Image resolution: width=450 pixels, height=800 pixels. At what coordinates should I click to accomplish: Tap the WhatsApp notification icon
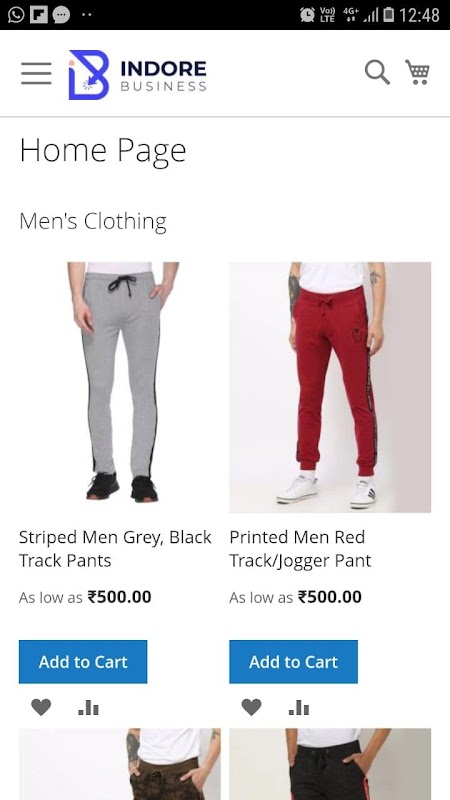(x=16, y=14)
